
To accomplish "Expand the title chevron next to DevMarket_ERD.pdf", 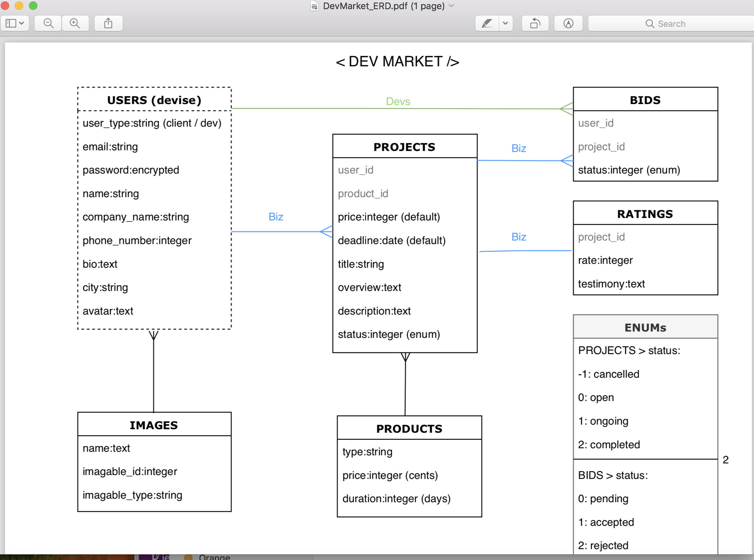I will (452, 6).
